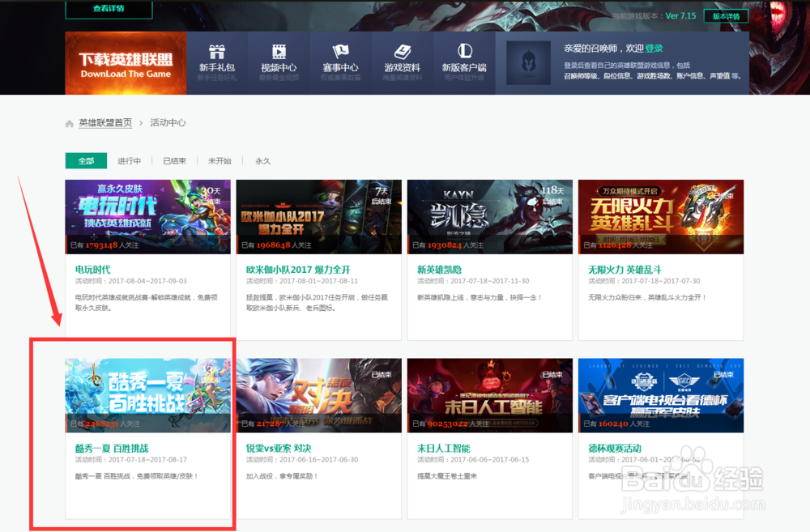Click 活动时间 2017-08-04~2017-09-03 text

131,281
